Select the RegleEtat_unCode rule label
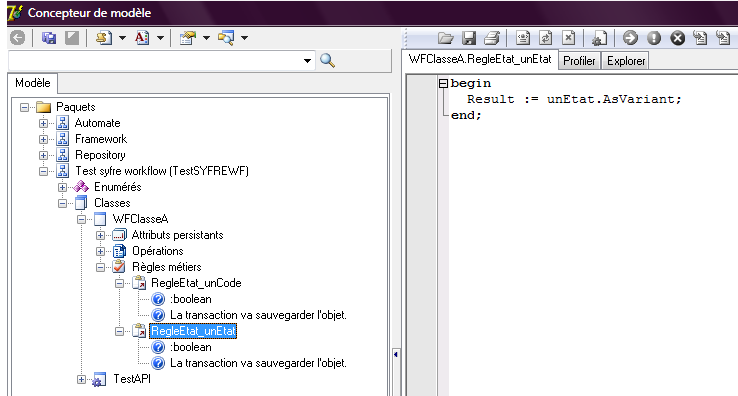Viewport: 738px width, 396px height. coord(196,283)
